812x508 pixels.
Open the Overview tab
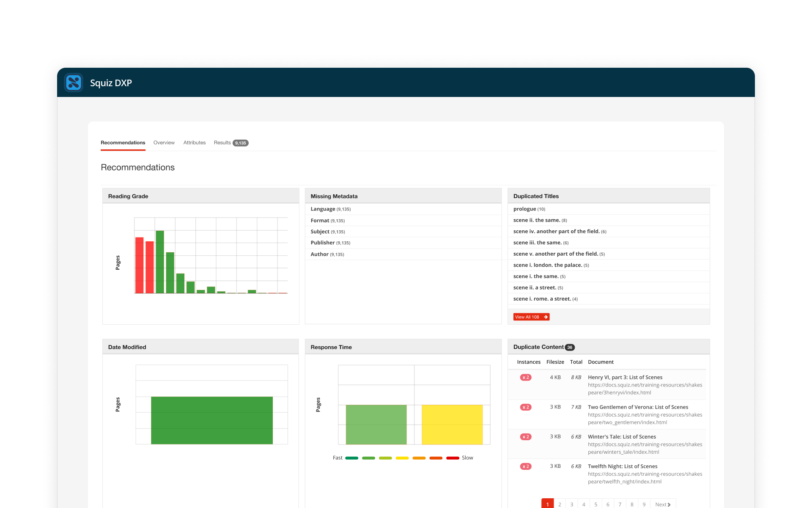[x=164, y=143]
